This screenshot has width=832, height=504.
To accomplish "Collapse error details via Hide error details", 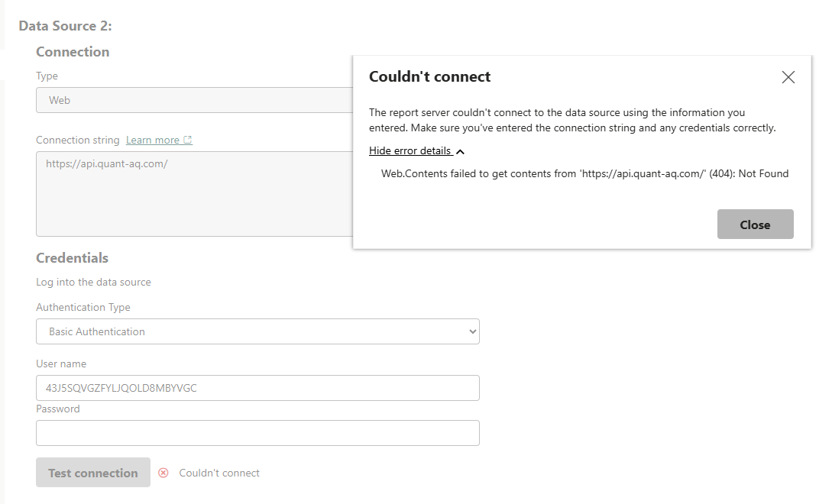I will click(x=410, y=150).
